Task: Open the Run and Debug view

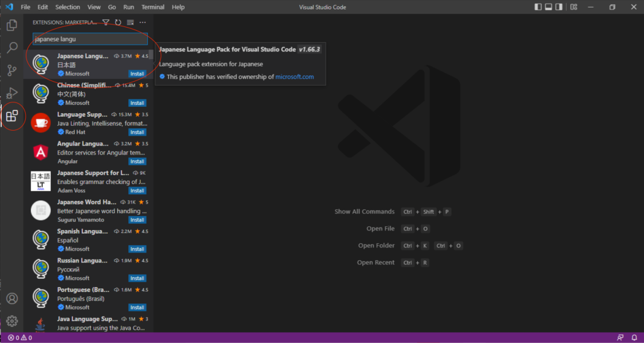Action: (x=12, y=93)
